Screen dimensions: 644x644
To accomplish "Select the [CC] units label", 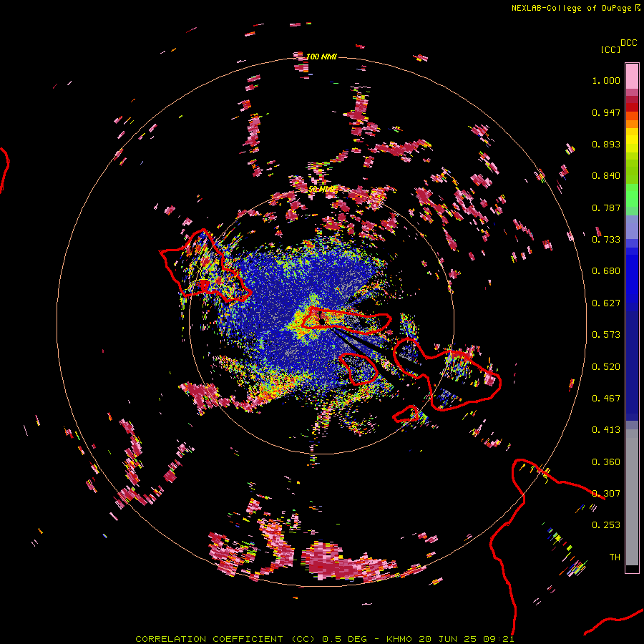I will tap(610, 49).
